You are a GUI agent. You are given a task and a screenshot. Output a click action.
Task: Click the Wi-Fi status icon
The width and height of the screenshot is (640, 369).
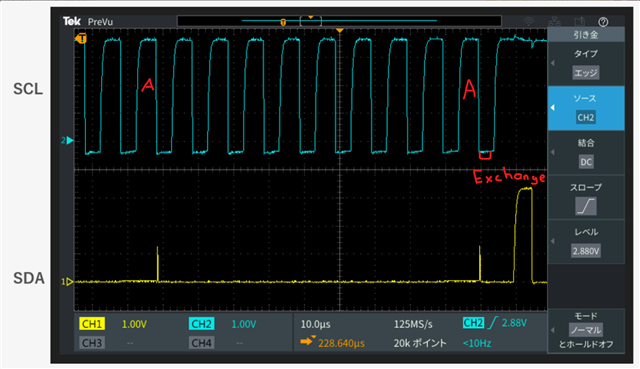(529, 22)
